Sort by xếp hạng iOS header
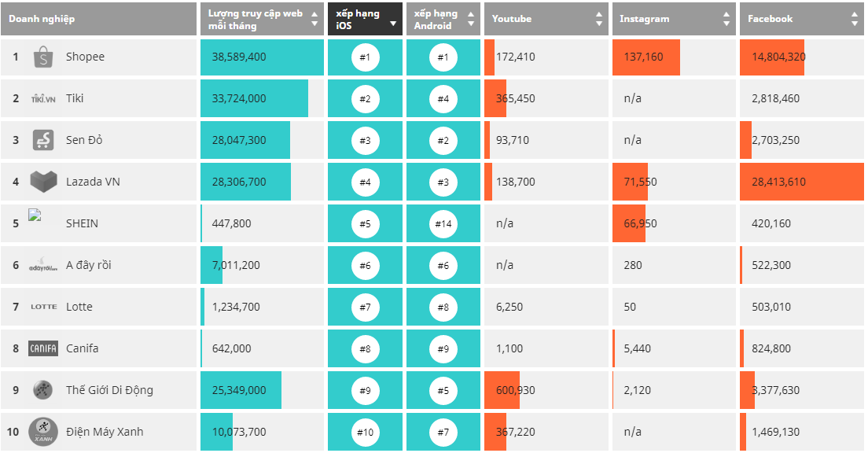 [364, 19]
